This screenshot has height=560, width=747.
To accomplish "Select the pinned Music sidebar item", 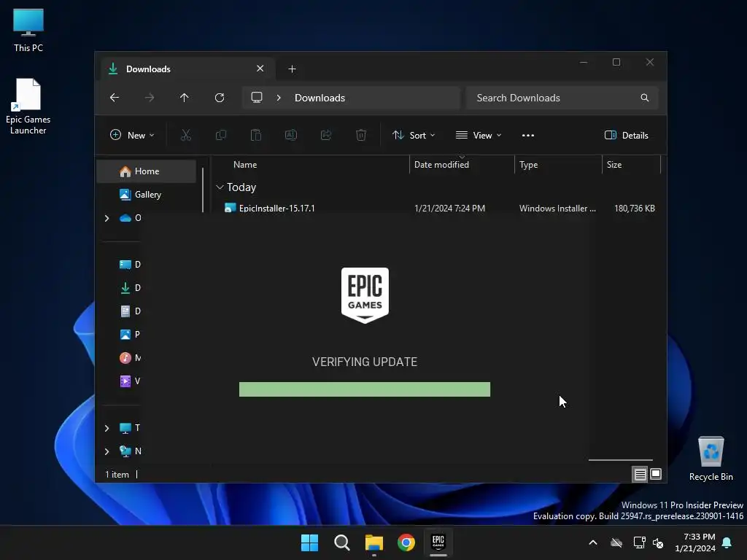I will [x=131, y=357].
